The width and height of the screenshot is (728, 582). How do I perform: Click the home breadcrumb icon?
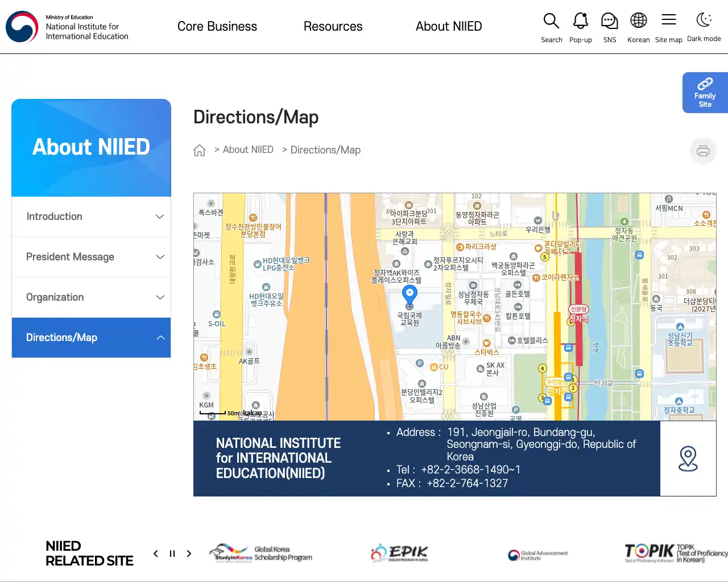pyautogui.click(x=199, y=150)
